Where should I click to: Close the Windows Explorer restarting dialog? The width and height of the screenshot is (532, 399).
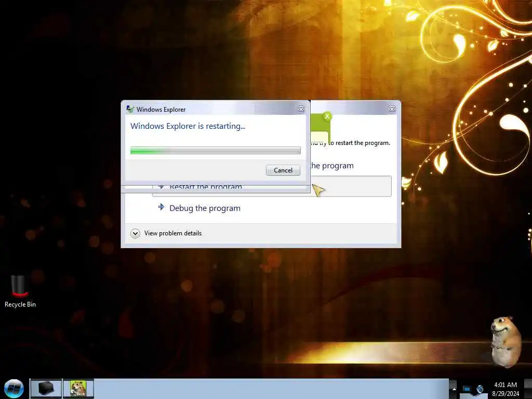[x=301, y=109]
